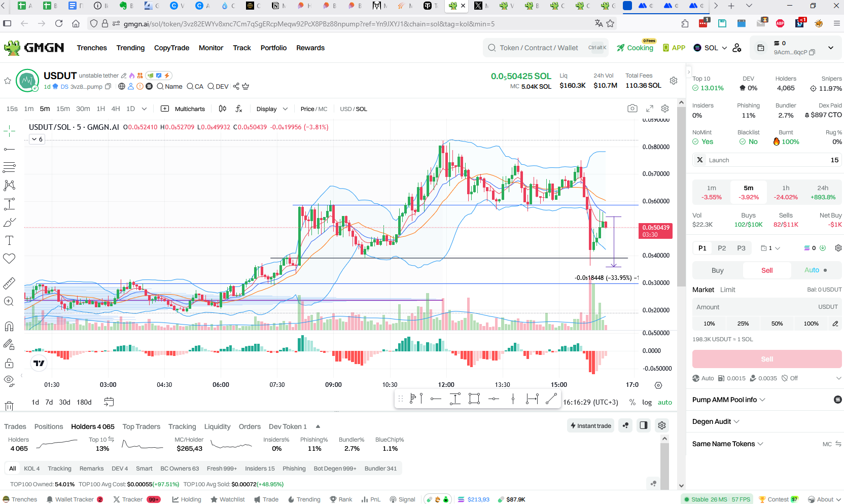Image resolution: width=844 pixels, height=504 pixels.
Task: Open deposit icon in trade panel
Action: (x=823, y=248)
